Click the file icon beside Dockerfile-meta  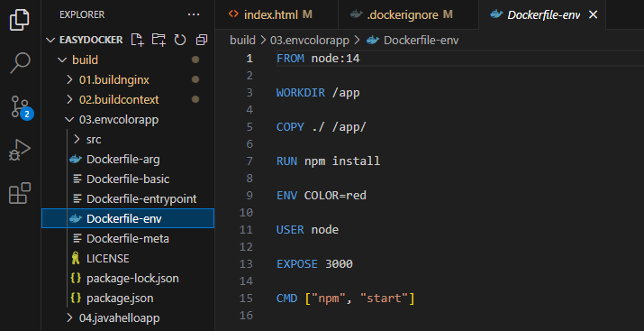click(77, 238)
